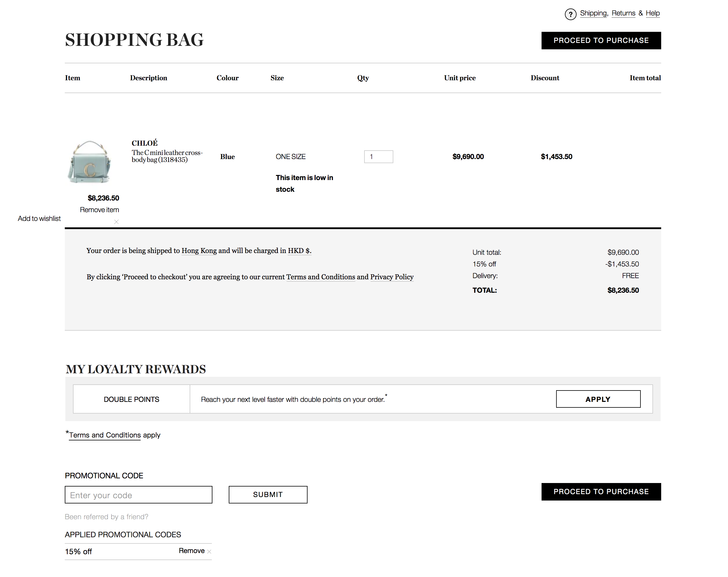Open the Returns link
This screenshot has width=728, height=577.
point(623,13)
